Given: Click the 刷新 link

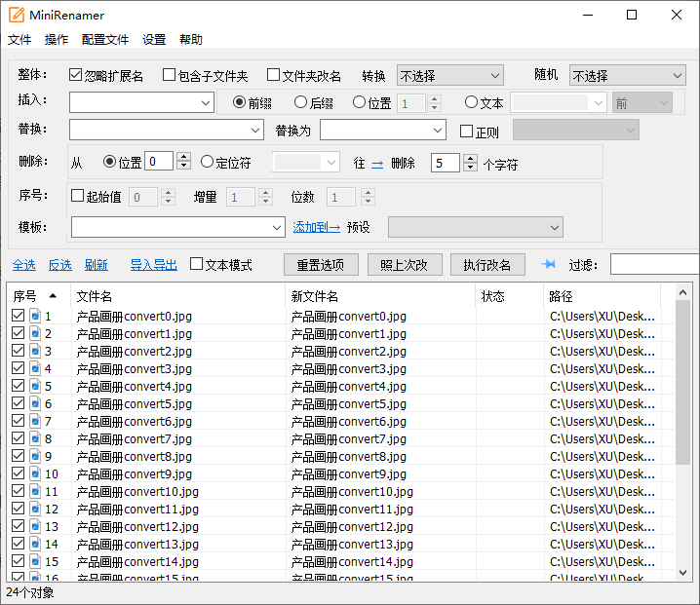Looking at the screenshot, I should [x=97, y=265].
